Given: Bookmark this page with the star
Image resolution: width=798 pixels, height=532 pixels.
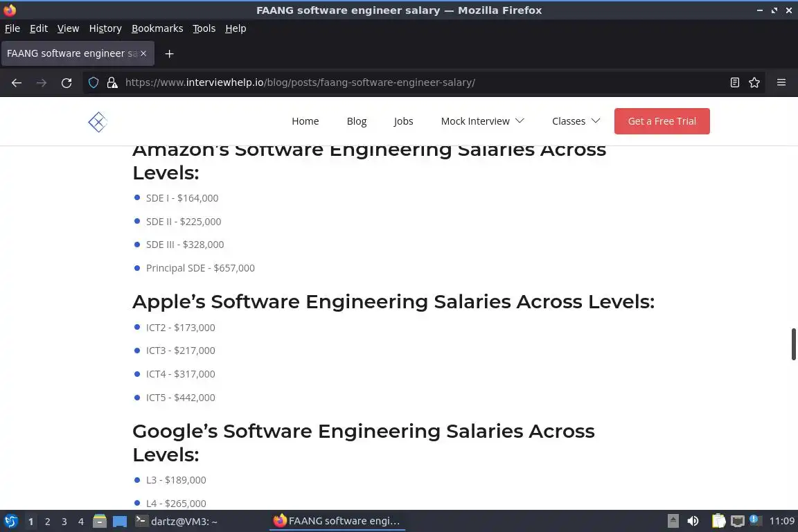Looking at the screenshot, I should (754, 82).
